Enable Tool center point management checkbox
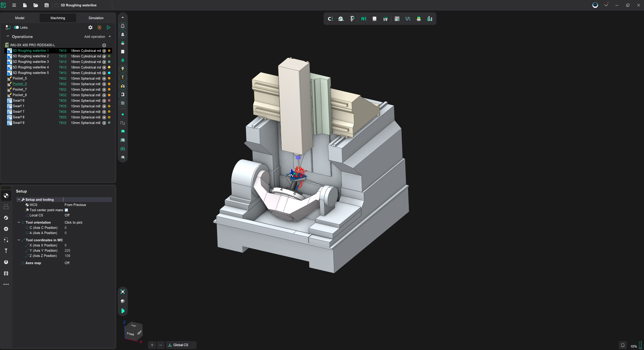Viewport: 644px width, 350px height. (x=66, y=210)
